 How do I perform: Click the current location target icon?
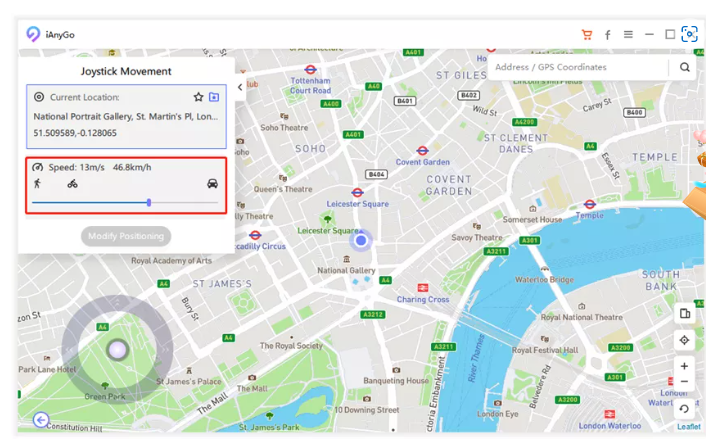pyautogui.click(x=39, y=97)
